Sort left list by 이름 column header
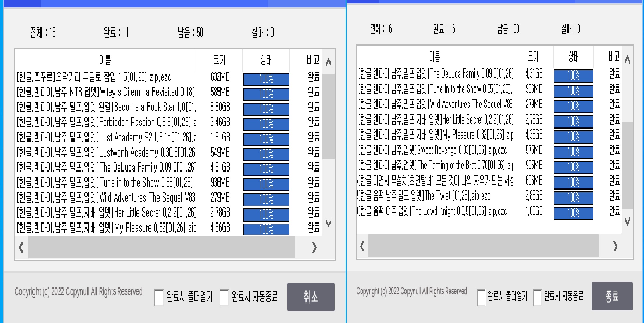The image size is (644, 323). [105, 60]
